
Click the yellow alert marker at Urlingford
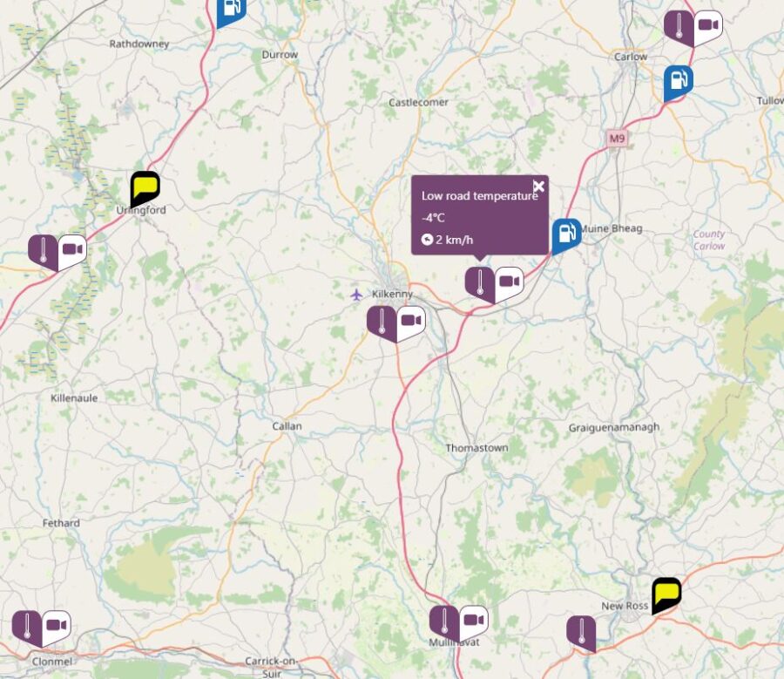(x=145, y=189)
